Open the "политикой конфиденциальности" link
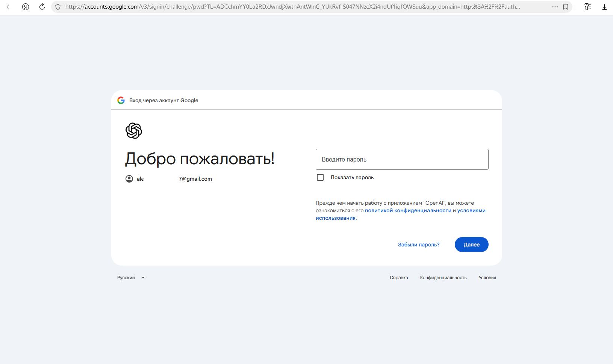This screenshot has width=613, height=364. click(408, 210)
